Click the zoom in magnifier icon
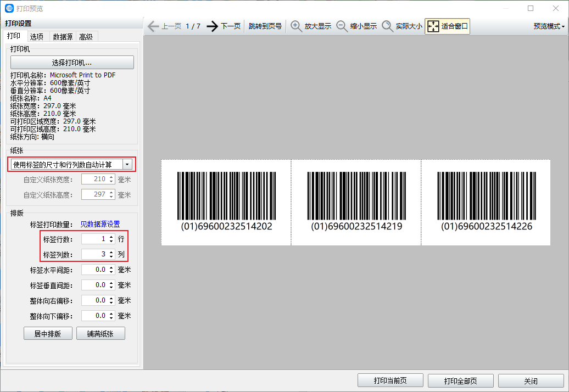569x392 pixels. (296, 26)
